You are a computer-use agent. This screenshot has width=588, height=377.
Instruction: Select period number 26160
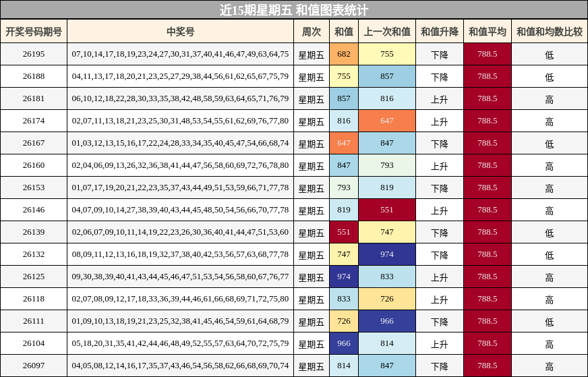tap(34, 165)
